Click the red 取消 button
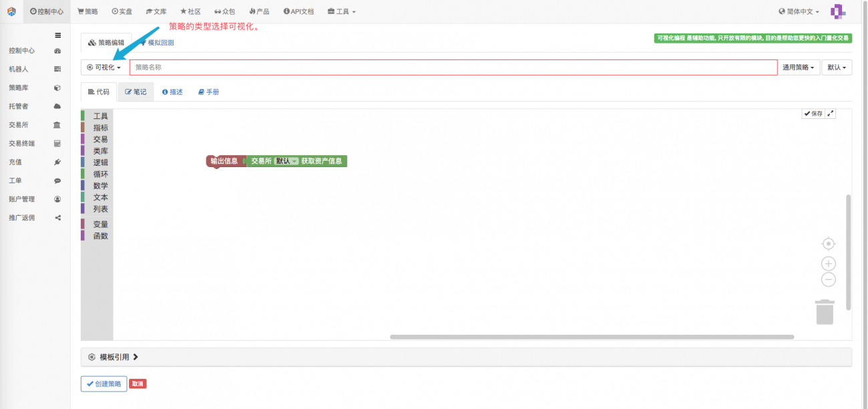The image size is (868, 409). tap(138, 383)
